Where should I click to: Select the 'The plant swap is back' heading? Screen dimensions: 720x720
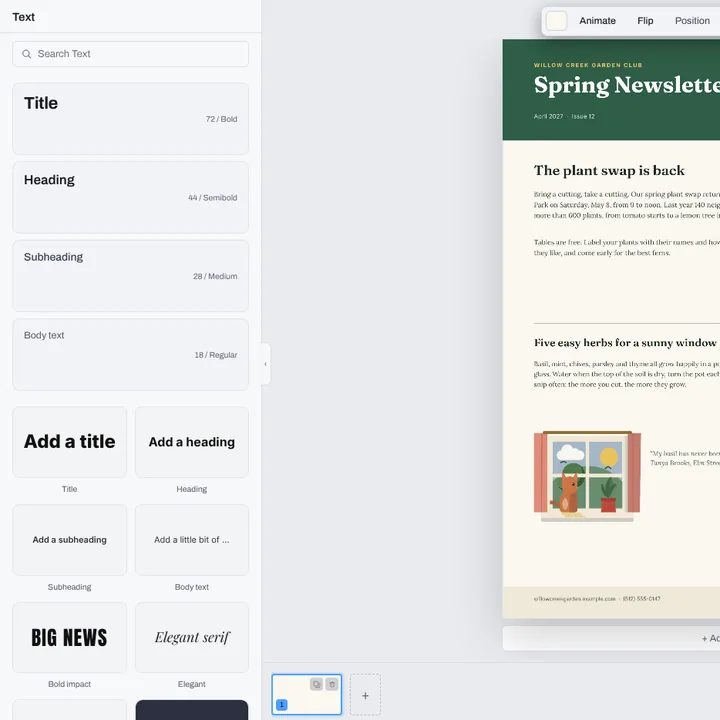[609, 170]
